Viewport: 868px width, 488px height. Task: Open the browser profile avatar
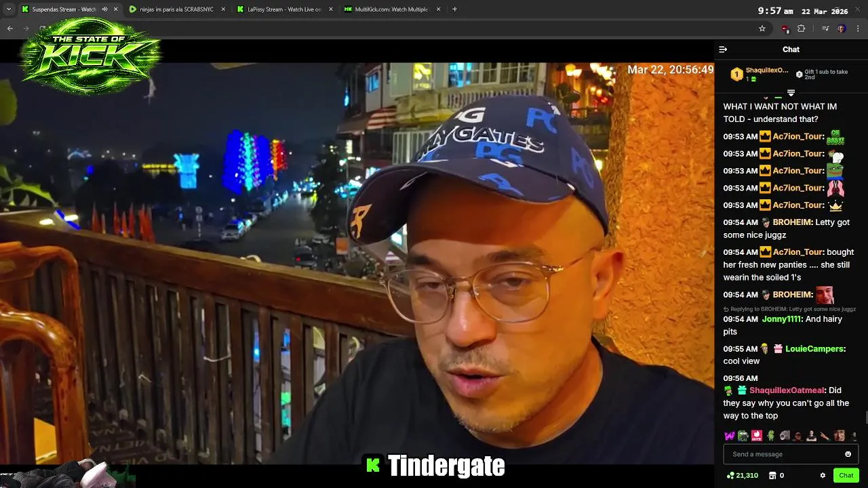842,28
